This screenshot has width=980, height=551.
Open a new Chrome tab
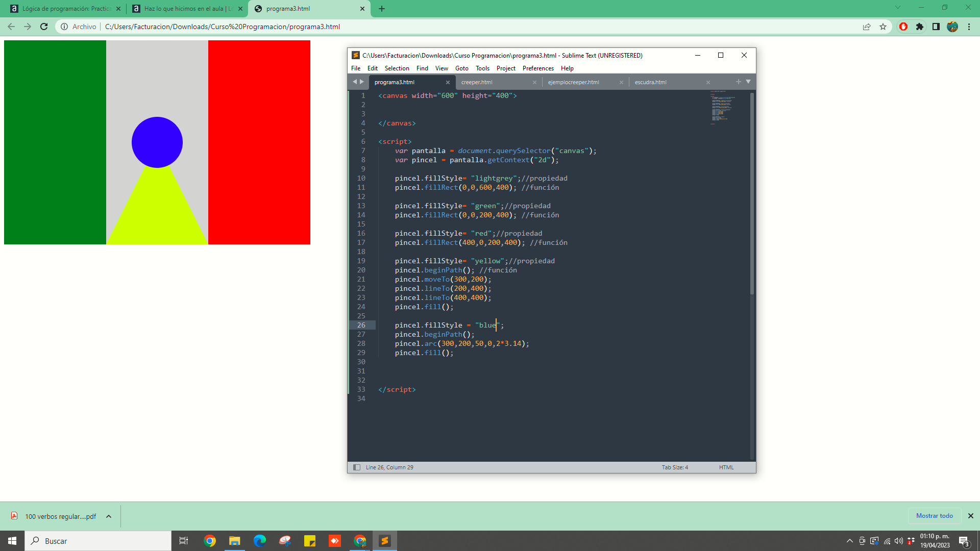(x=382, y=9)
